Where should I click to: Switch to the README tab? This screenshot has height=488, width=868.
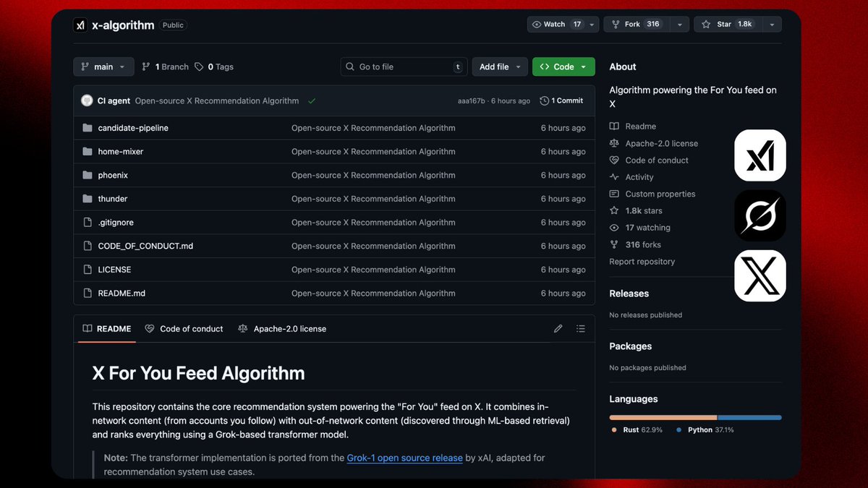(107, 328)
